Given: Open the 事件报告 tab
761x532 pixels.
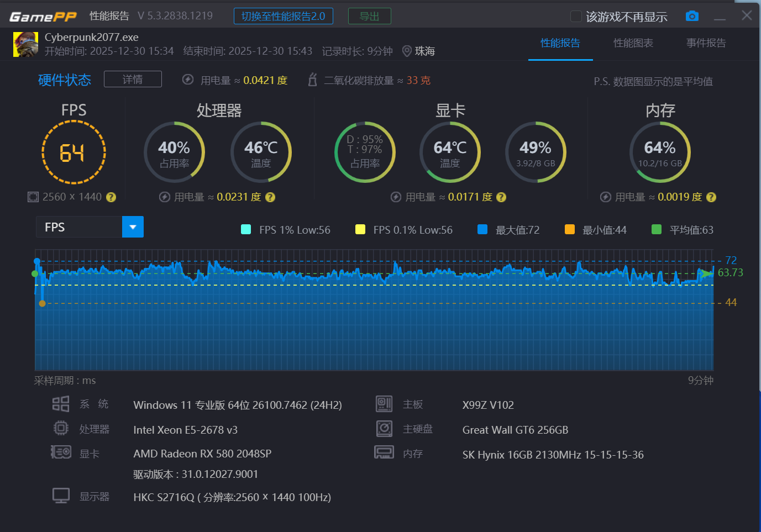Looking at the screenshot, I should [706, 43].
